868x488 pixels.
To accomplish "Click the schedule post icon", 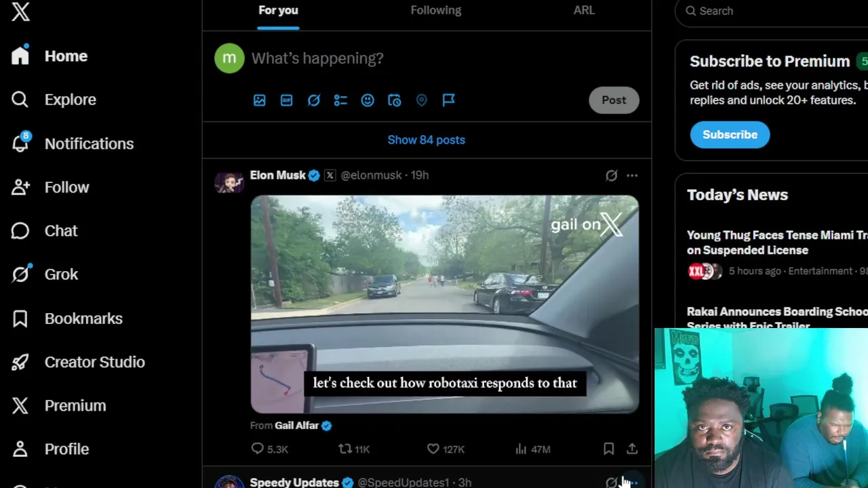I will coord(395,100).
